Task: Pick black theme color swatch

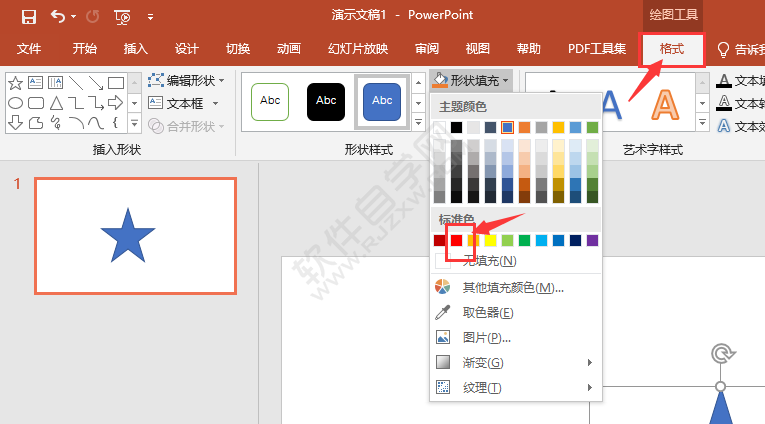Action: 456,127
